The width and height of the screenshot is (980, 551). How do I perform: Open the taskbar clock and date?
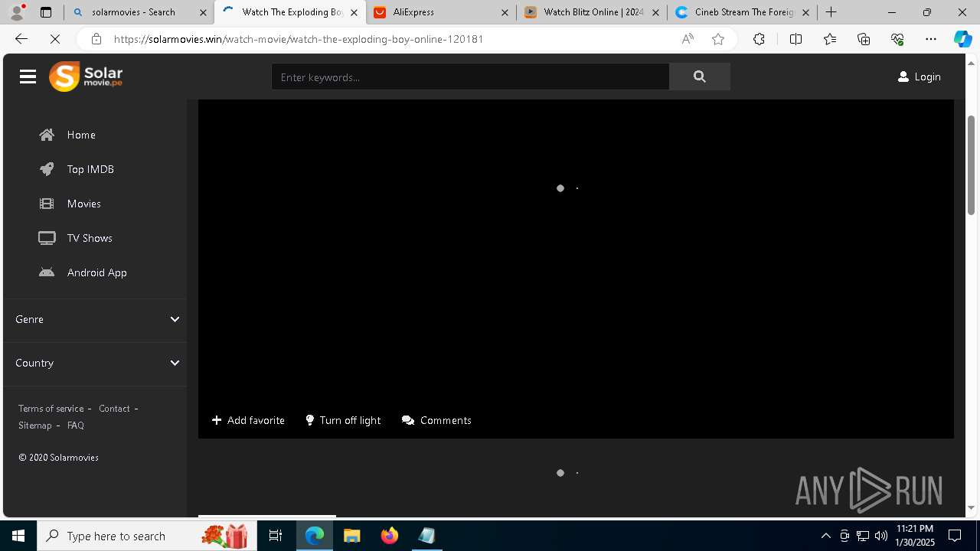coord(916,536)
